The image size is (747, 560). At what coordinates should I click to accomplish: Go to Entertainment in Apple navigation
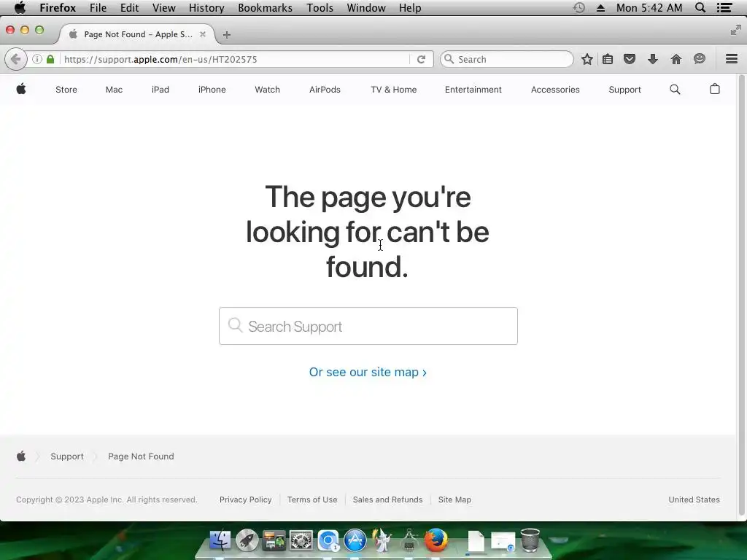point(473,90)
